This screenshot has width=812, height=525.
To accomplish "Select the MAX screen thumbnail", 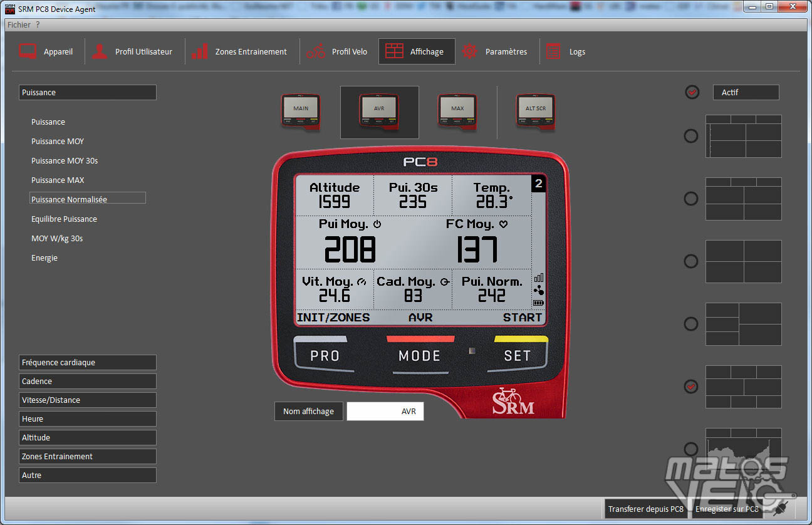I will coord(457,112).
